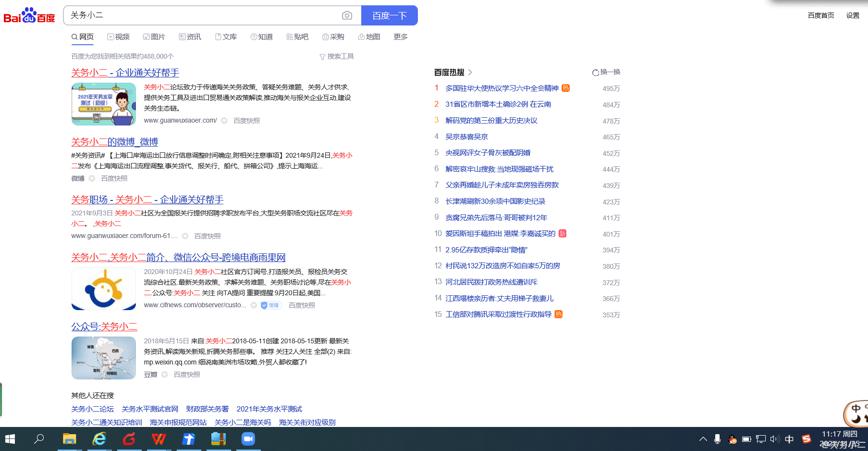Screen dimensions: 868x451
Task: Open hot search 吴京恭喜吴京
Action: tap(466, 137)
